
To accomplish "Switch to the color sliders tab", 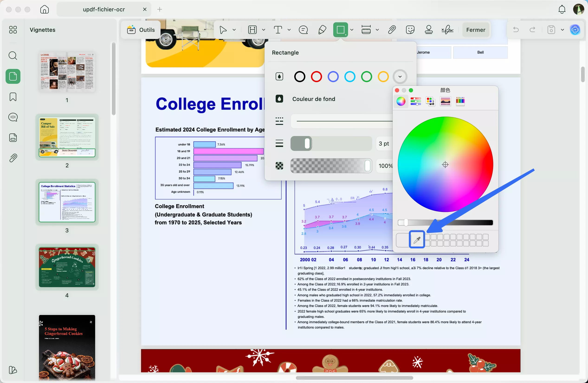I will point(416,101).
